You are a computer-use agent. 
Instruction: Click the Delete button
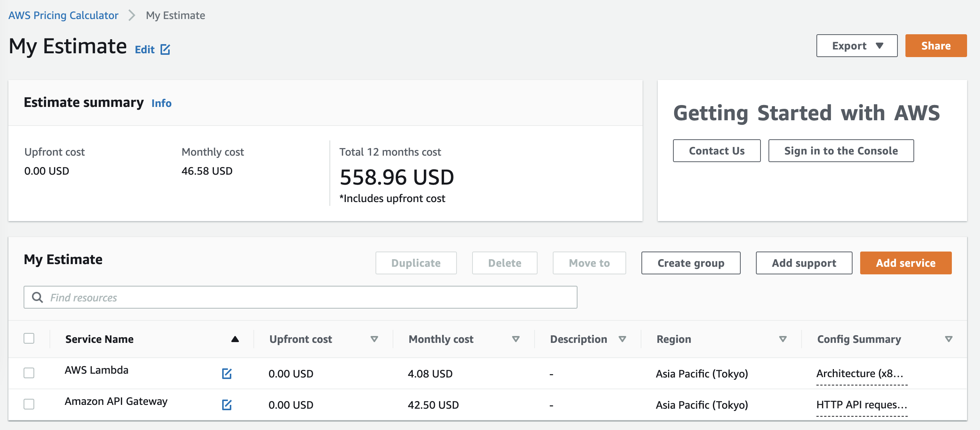504,263
